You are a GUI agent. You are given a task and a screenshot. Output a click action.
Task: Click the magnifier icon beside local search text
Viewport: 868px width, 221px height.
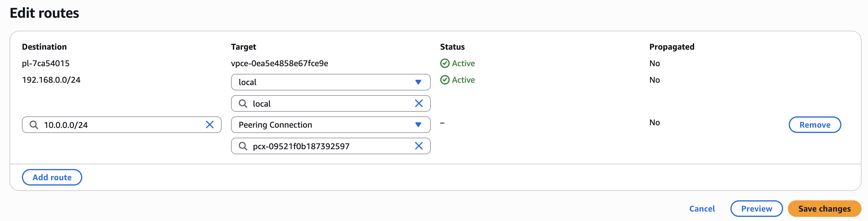(x=243, y=104)
